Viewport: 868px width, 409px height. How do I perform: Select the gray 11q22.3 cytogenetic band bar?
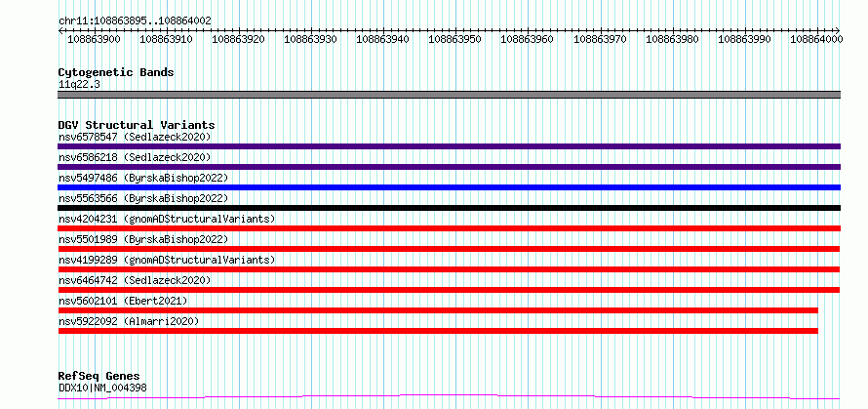tap(449, 95)
